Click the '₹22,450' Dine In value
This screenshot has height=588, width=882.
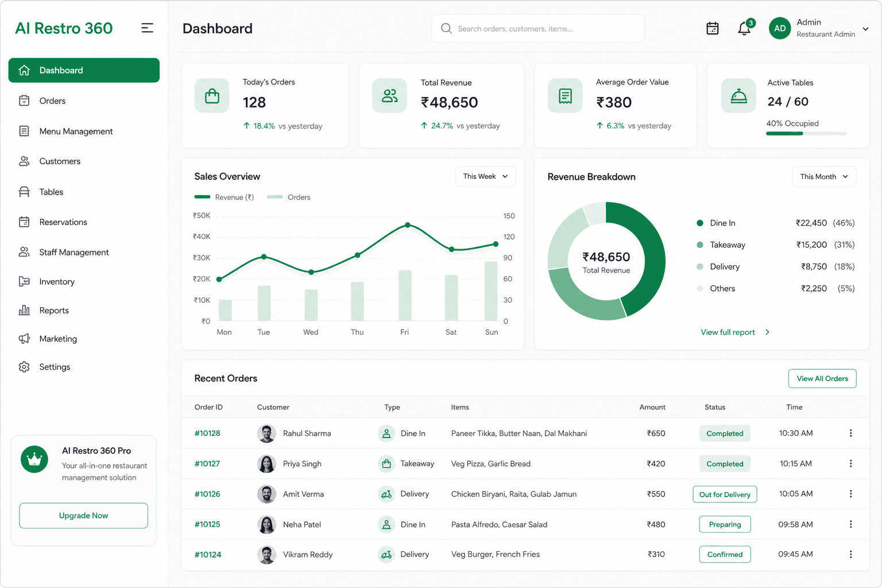(x=811, y=223)
